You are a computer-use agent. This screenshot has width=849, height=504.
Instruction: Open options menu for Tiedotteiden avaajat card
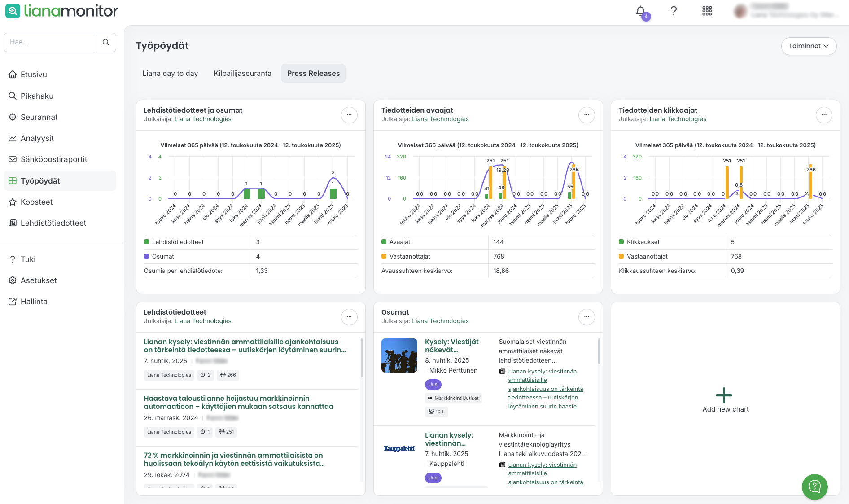[586, 115]
